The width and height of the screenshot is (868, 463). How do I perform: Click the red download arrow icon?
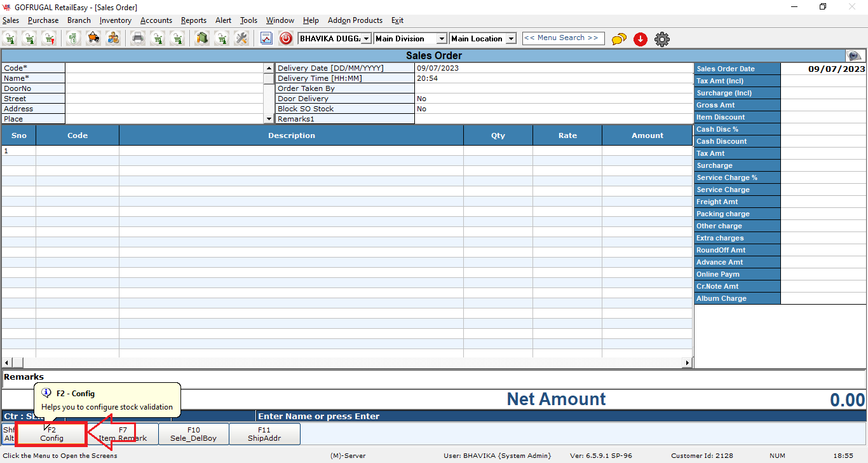pyautogui.click(x=641, y=39)
